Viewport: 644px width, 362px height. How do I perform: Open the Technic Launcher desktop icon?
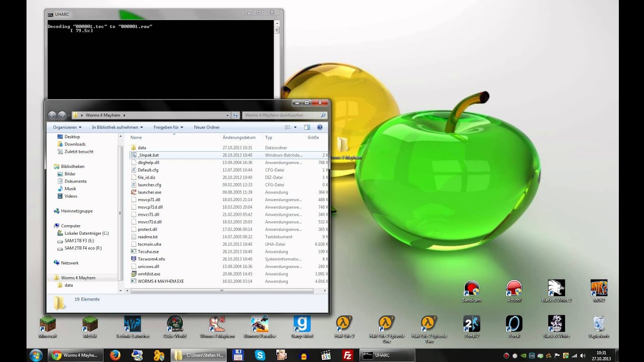tap(133, 327)
